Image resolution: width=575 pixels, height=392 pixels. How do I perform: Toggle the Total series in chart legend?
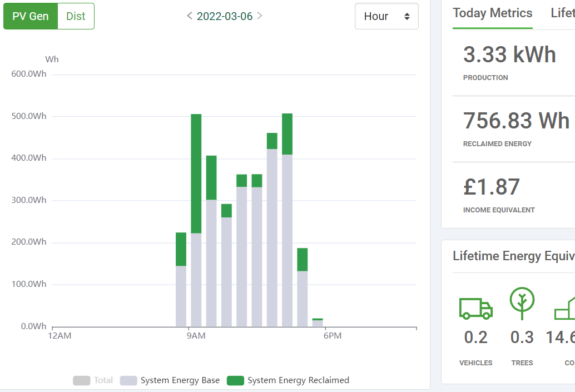[x=93, y=380]
